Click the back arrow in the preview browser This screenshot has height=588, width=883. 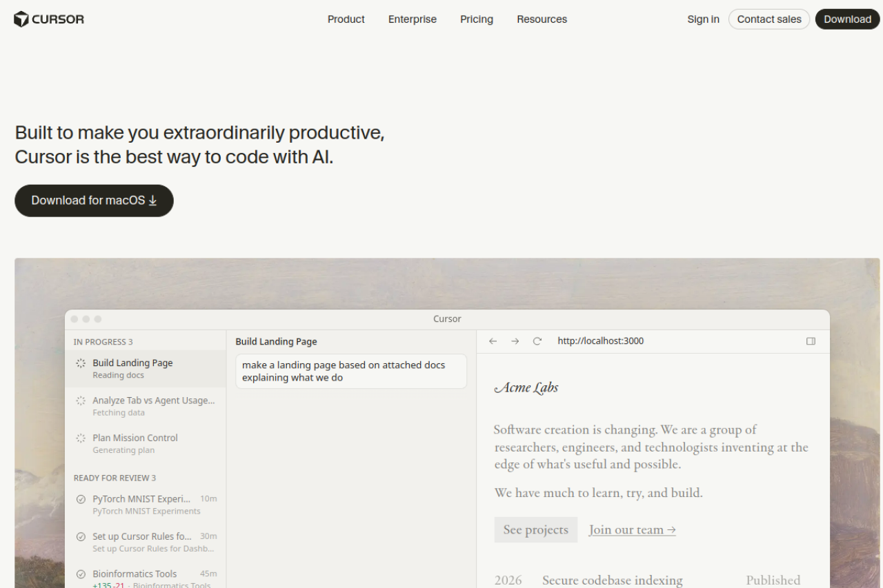click(x=493, y=341)
